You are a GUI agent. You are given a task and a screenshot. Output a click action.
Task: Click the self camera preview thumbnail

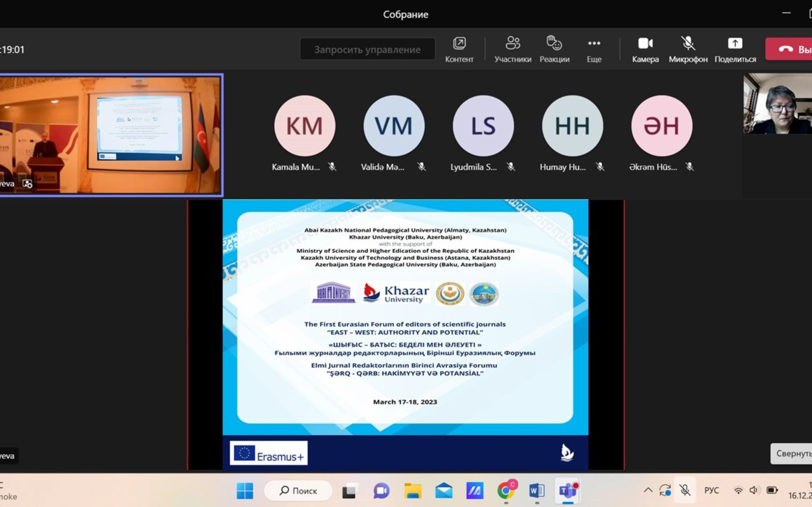(777, 104)
